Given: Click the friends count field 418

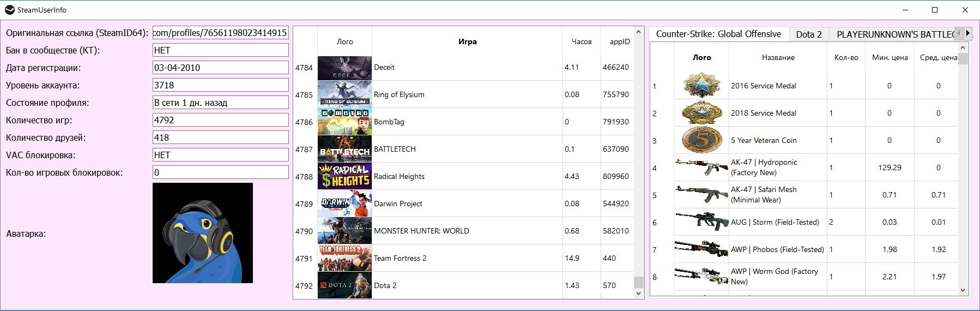Looking at the screenshot, I should (x=221, y=137).
